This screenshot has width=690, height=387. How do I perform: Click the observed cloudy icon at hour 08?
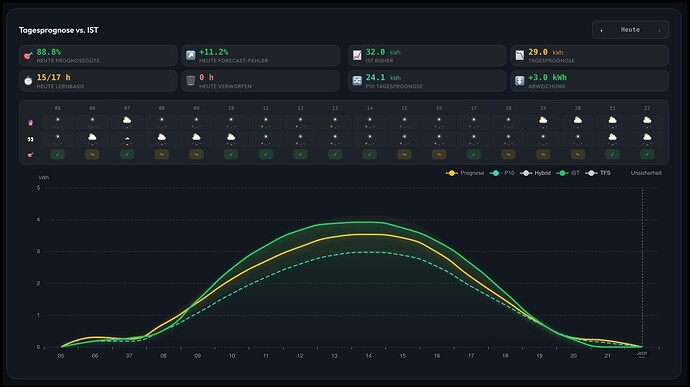161,137
